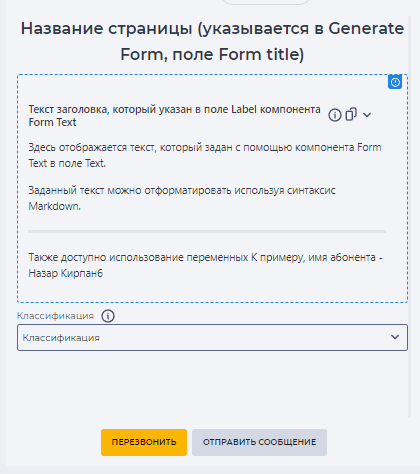Click the paragraph mentioning Markdown syntax
The height and width of the screenshot is (474, 420).
click(x=182, y=198)
